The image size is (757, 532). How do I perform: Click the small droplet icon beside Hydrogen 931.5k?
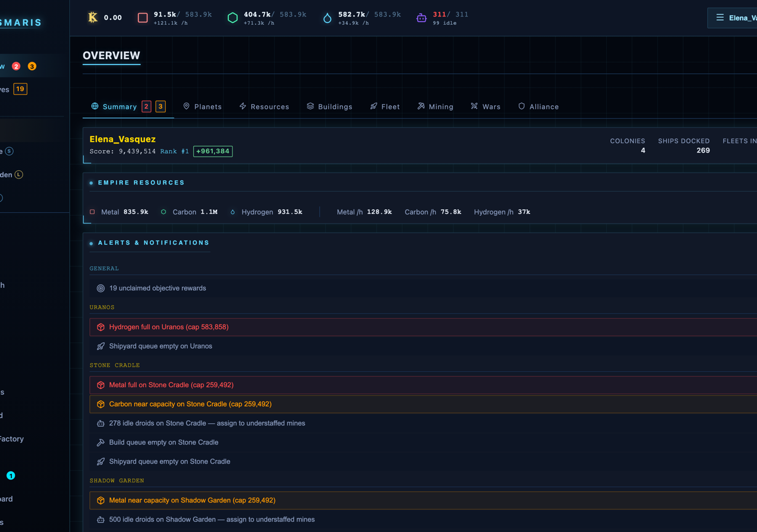coord(232,212)
